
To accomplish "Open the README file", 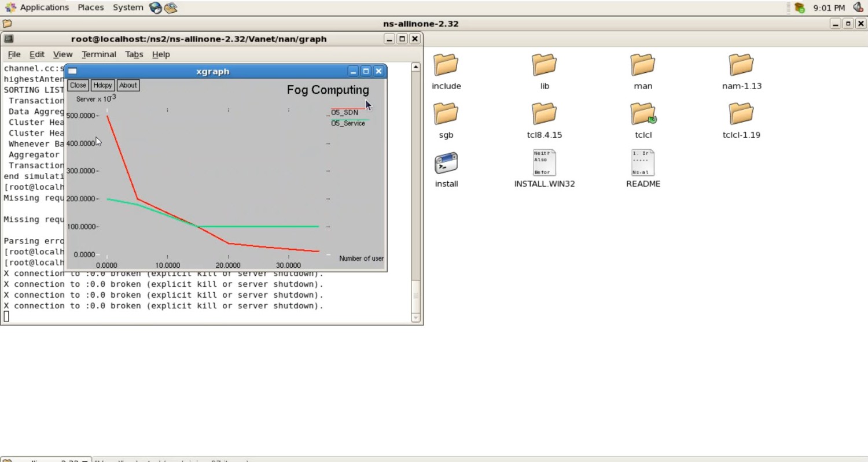I will coord(642,164).
